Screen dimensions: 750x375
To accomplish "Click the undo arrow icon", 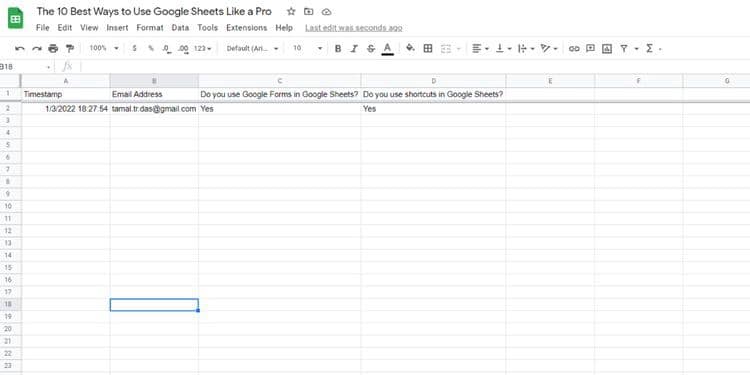I will [x=20, y=48].
